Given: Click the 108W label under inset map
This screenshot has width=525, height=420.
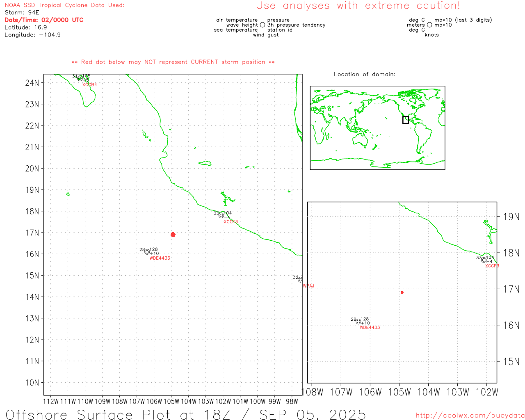Looking at the screenshot, I should 313,393.
